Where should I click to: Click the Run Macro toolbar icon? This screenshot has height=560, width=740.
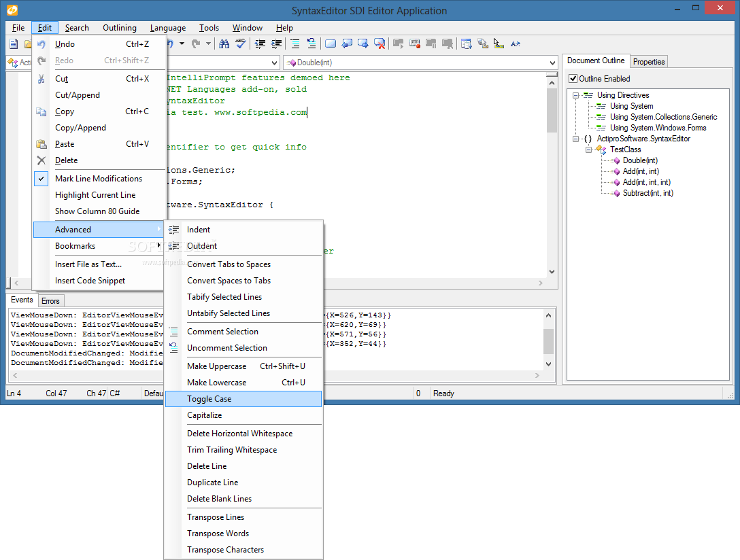click(x=399, y=44)
